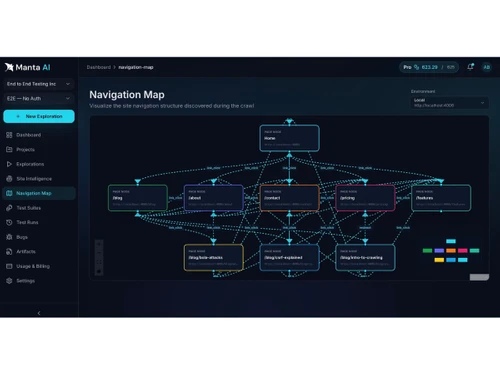Select the /blog page node
500x375 pixels.
pos(138,198)
